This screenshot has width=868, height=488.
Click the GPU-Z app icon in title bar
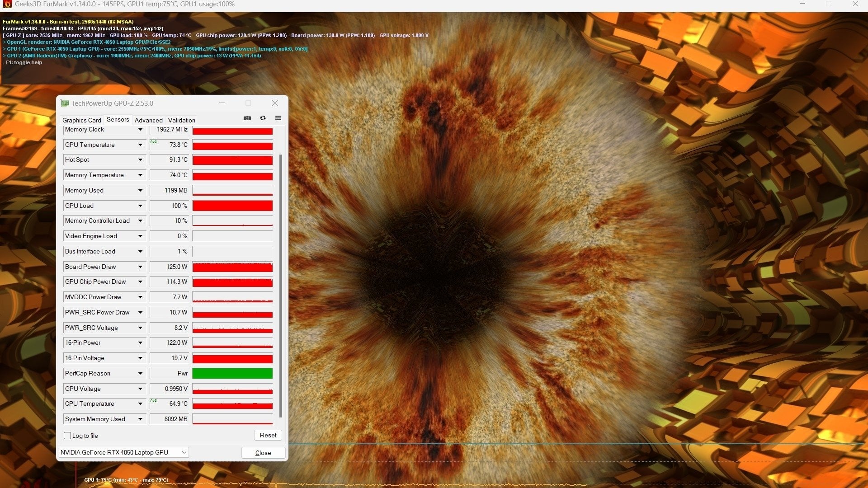pyautogui.click(x=65, y=103)
